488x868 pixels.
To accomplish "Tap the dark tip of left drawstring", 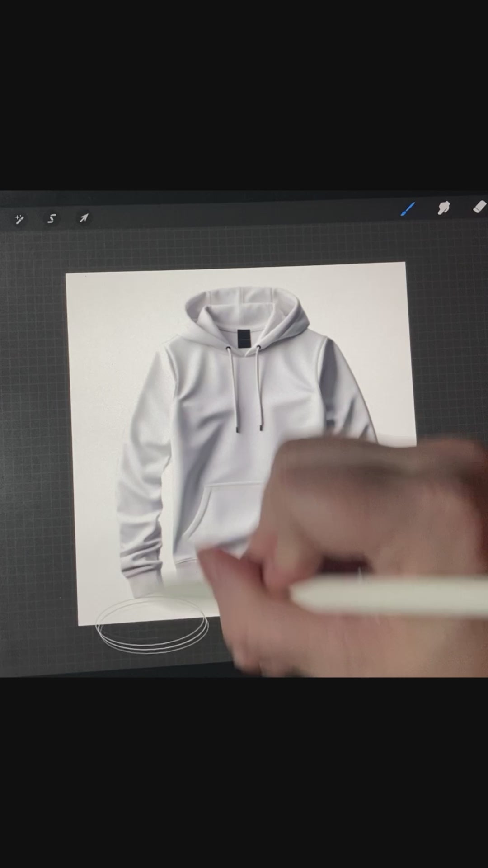I will (x=238, y=428).
